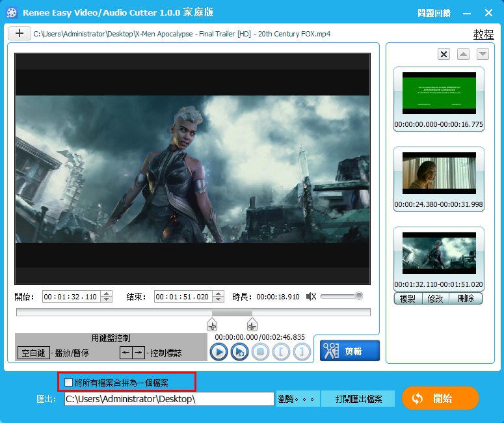Click the 剪輯 cut button
The width and height of the screenshot is (504, 423).
point(350,351)
